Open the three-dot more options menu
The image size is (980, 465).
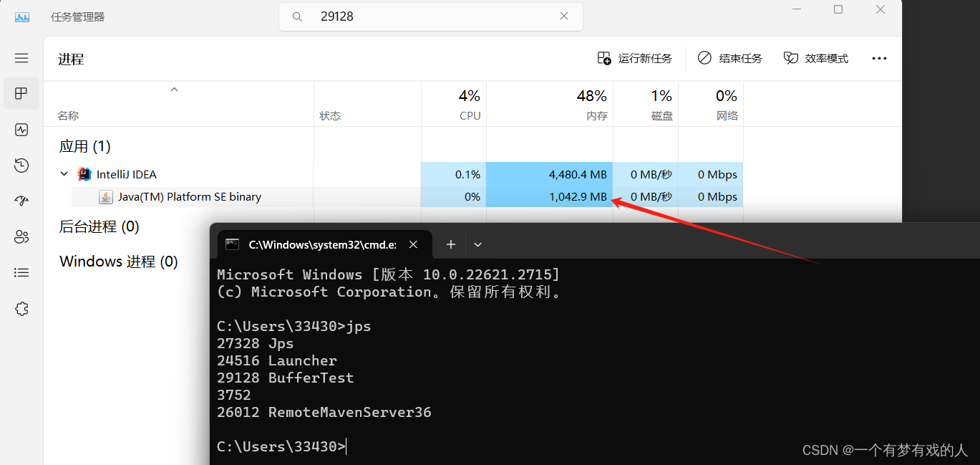point(879,58)
